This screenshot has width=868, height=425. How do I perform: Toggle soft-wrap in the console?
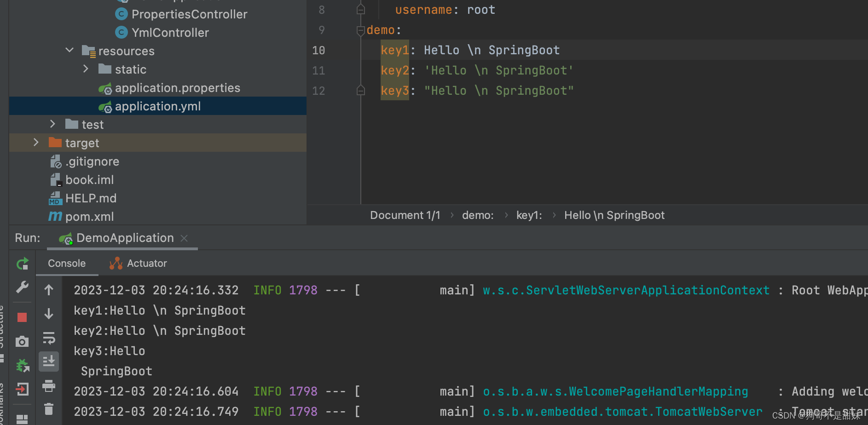point(49,338)
